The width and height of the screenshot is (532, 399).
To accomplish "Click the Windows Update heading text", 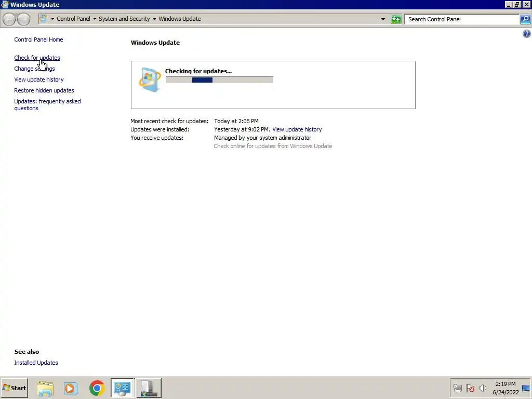I will click(155, 43).
